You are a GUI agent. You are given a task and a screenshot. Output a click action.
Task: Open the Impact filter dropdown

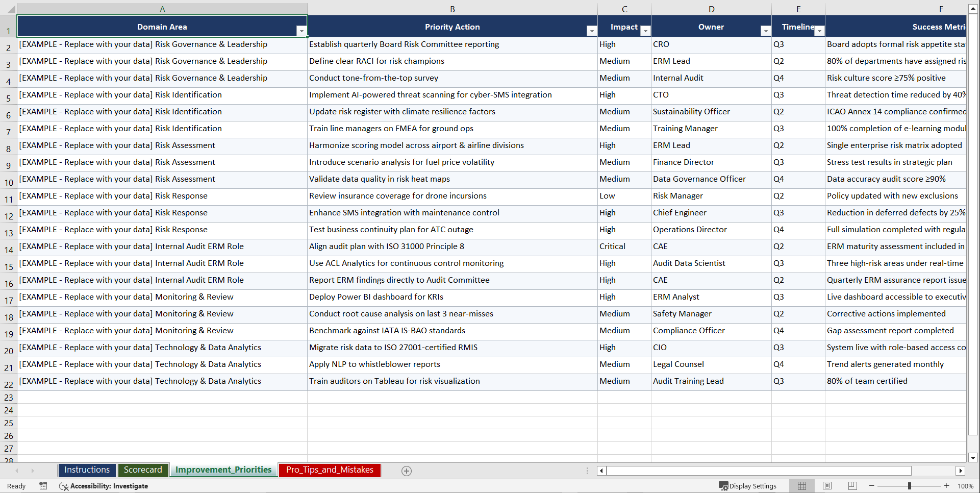click(645, 31)
